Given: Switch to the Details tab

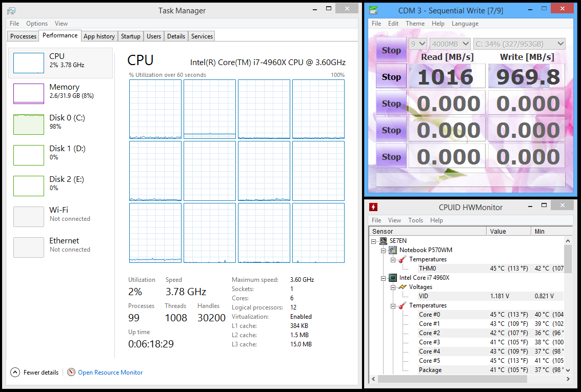Looking at the screenshot, I should (x=176, y=36).
